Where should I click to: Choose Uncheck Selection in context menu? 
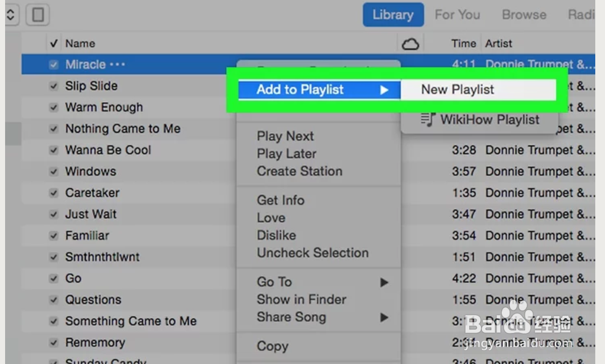313,253
